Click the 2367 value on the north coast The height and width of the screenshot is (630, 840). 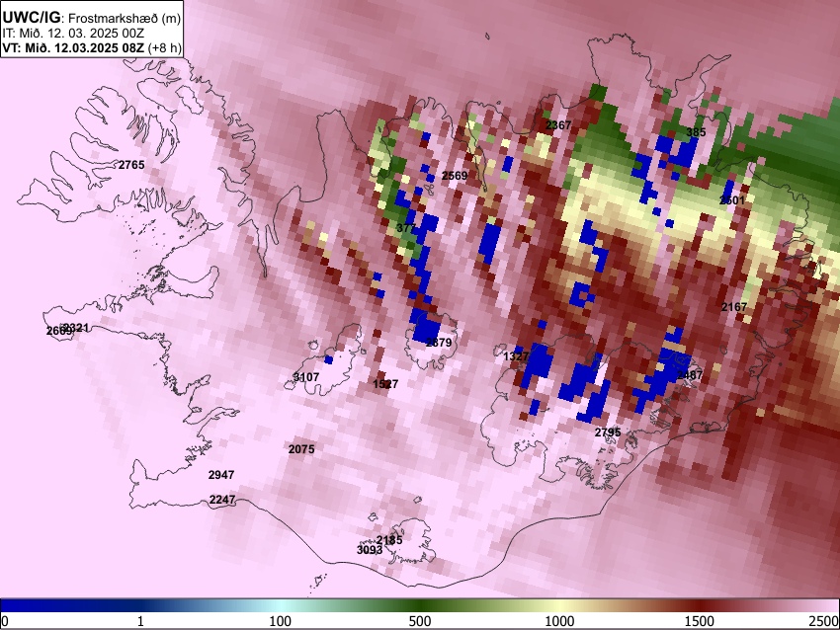tap(558, 124)
